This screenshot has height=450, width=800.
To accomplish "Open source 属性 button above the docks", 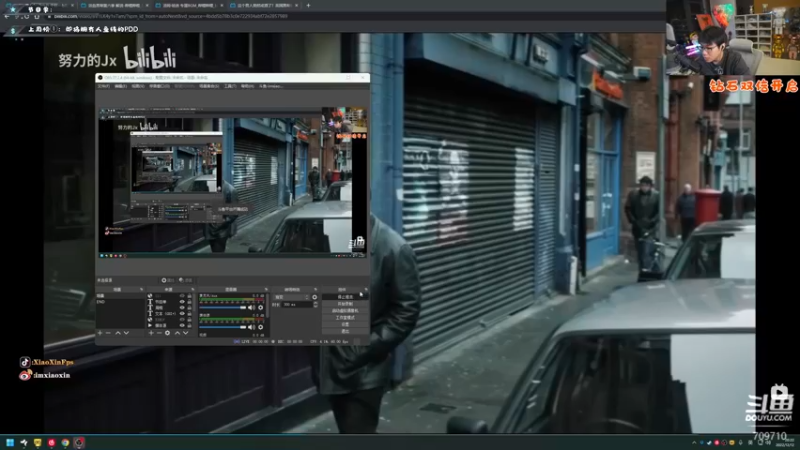I will coord(168,280).
